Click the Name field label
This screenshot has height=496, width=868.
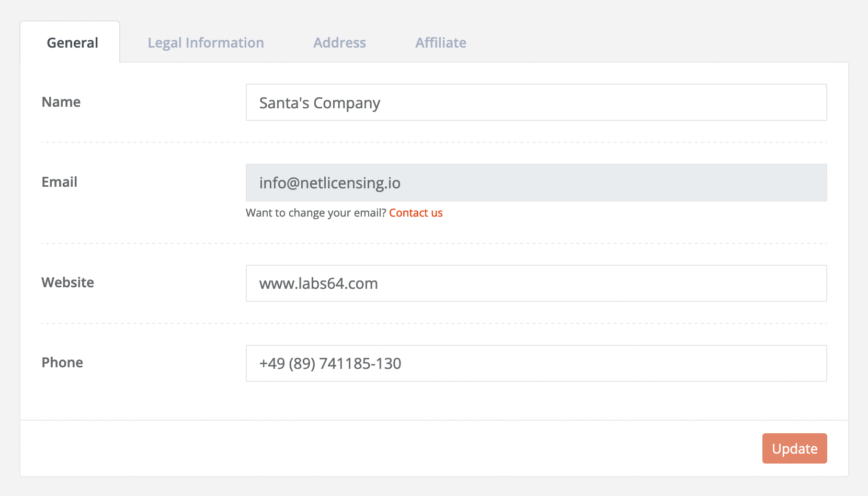pyautogui.click(x=61, y=102)
